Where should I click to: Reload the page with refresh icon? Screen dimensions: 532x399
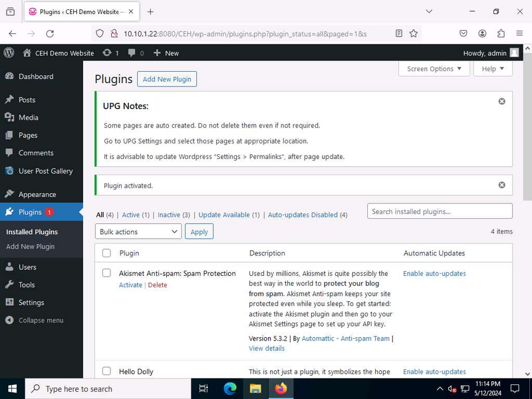[x=50, y=33]
